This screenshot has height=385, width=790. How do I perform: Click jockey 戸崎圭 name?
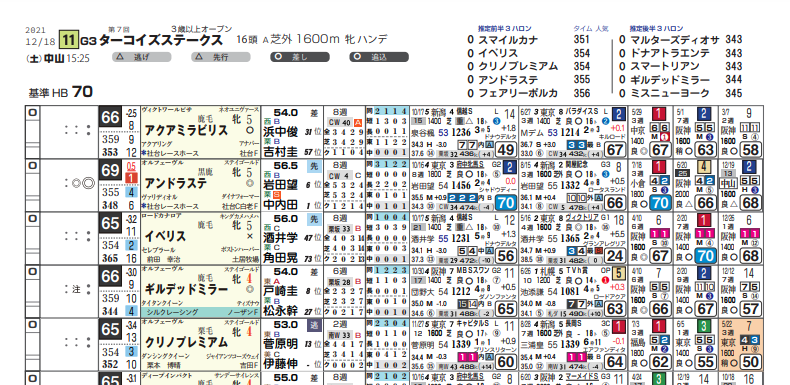[281, 290]
